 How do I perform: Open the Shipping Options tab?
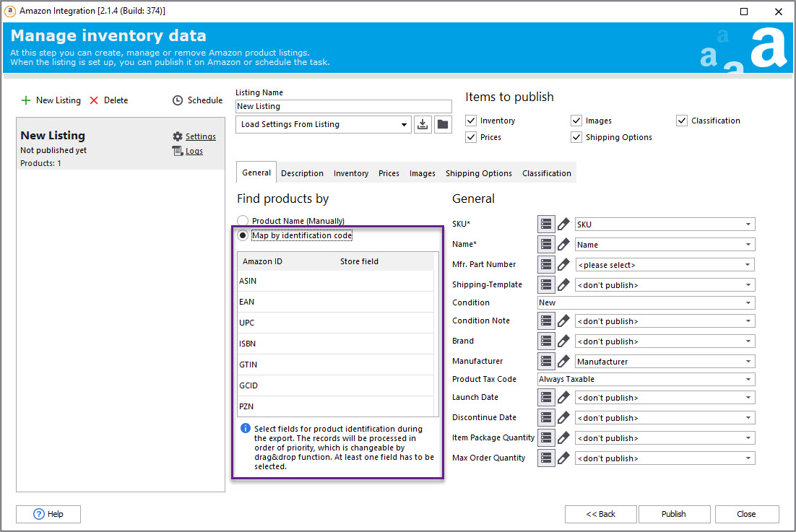[478, 173]
